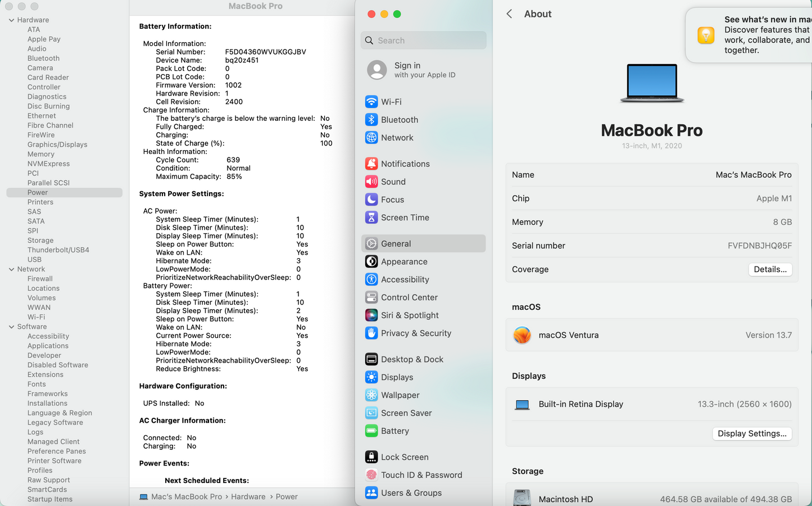Screen dimensions: 812x506
Task: Collapse the Hardware section
Action: 11,20
